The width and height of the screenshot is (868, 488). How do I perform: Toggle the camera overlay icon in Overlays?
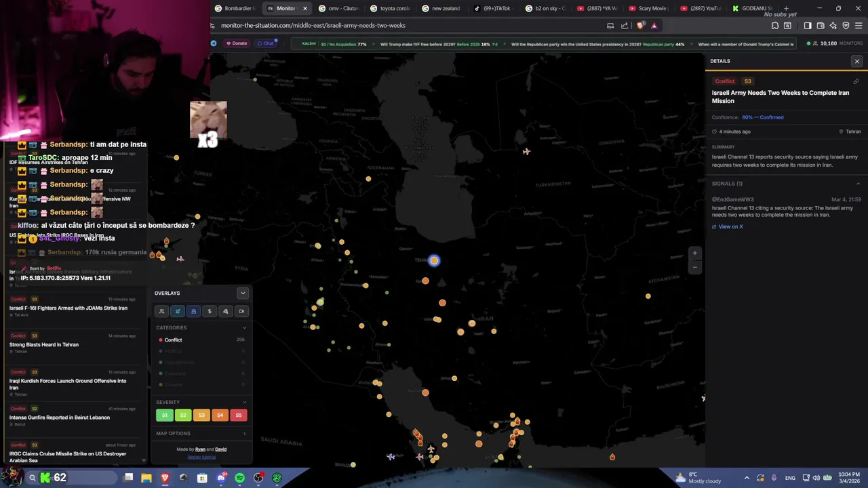tap(241, 311)
